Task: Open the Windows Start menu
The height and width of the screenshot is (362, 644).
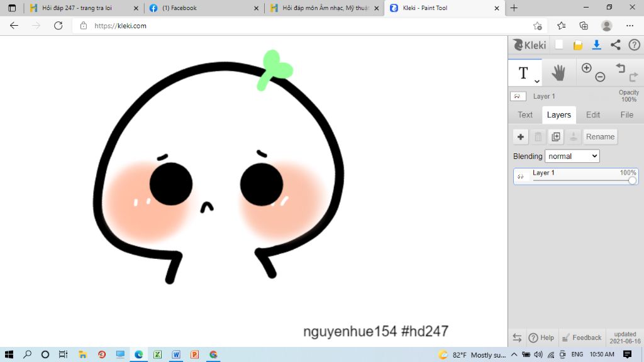Action: (x=9, y=354)
